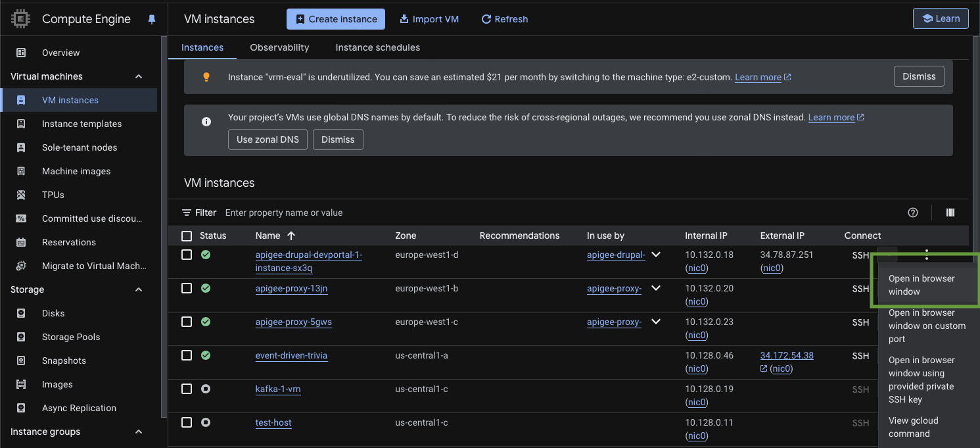Check the checkbox for event-driven-trivia
This screenshot has height=448, width=980.
click(x=187, y=355)
